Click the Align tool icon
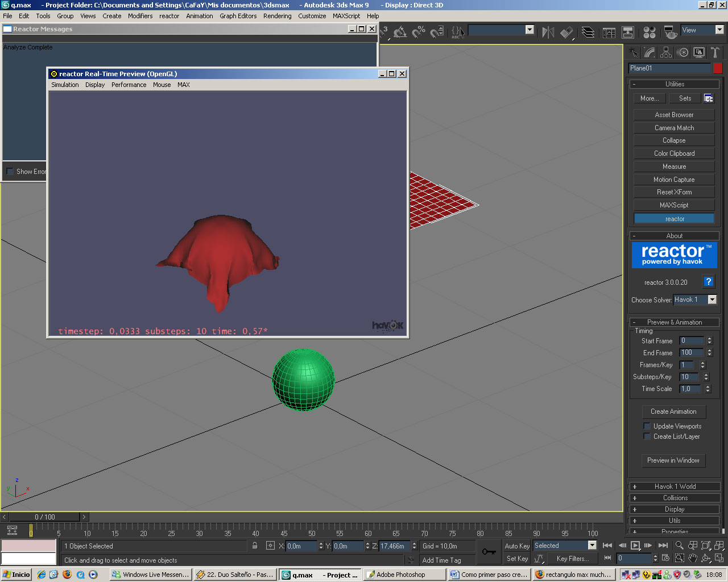Screen dimensions: 728x582 pos(567,32)
